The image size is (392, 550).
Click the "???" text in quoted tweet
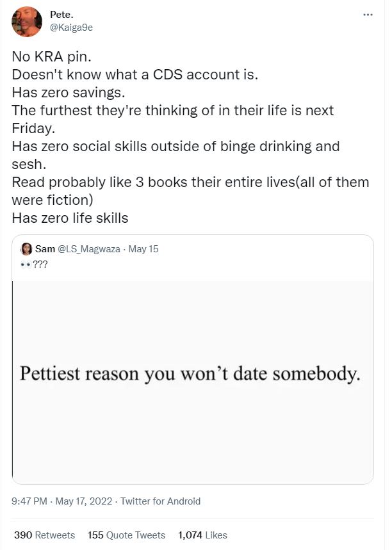click(x=40, y=263)
